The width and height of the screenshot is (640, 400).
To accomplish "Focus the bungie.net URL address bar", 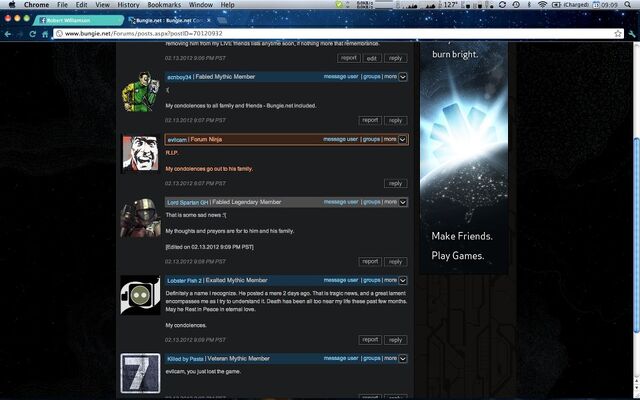I will [x=339, y=33].
